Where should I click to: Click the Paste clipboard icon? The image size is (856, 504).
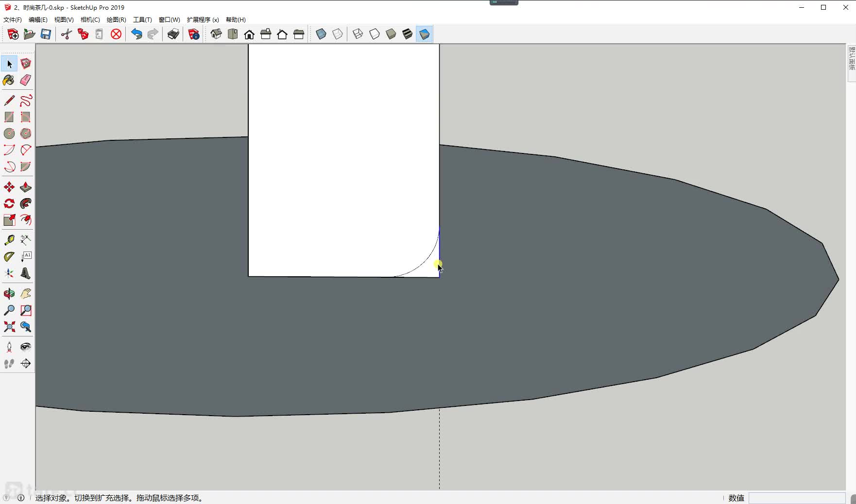[99, 34]
